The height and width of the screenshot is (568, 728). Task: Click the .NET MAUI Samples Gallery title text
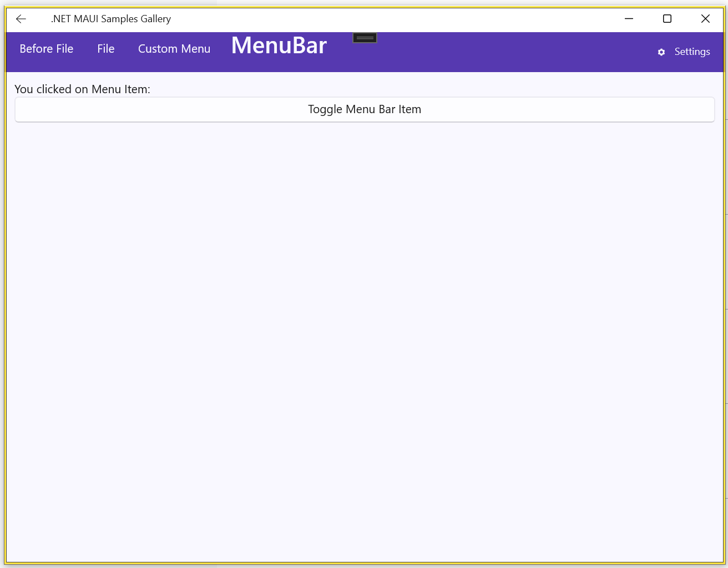[111, 19]
